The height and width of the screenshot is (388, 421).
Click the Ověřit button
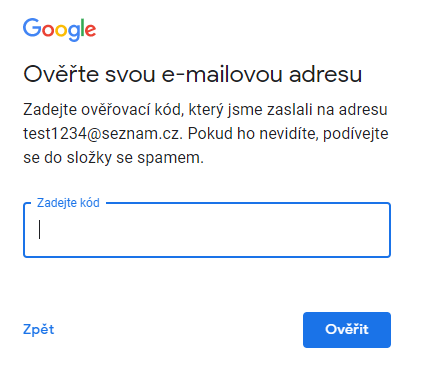coord(347,330)
